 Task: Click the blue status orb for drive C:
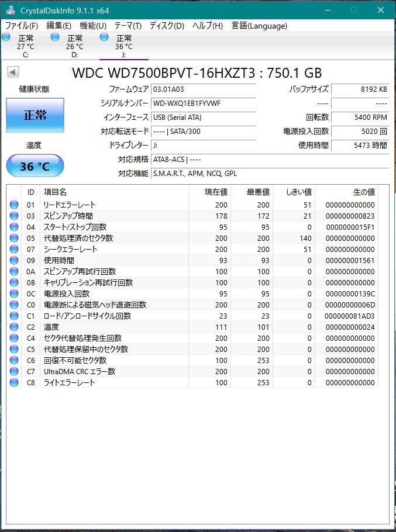coord(6,37)
